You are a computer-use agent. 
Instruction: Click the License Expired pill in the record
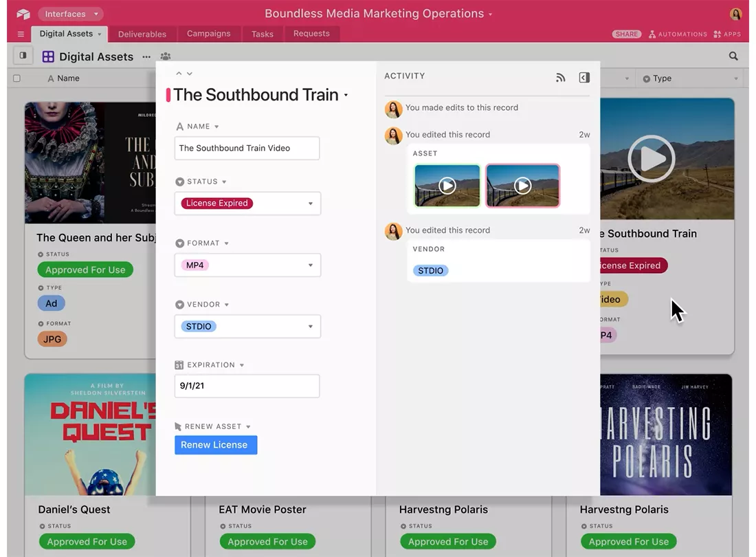[x=217, y=203]
